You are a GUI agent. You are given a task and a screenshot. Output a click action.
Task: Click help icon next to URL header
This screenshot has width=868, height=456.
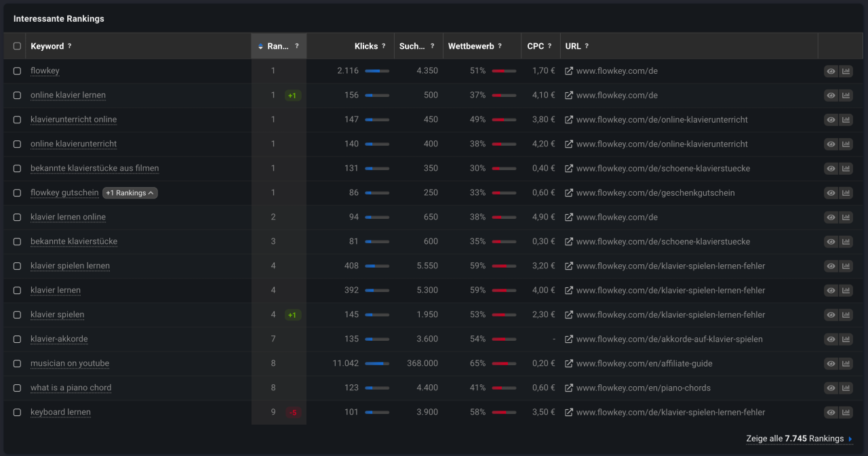coord(587,47)
